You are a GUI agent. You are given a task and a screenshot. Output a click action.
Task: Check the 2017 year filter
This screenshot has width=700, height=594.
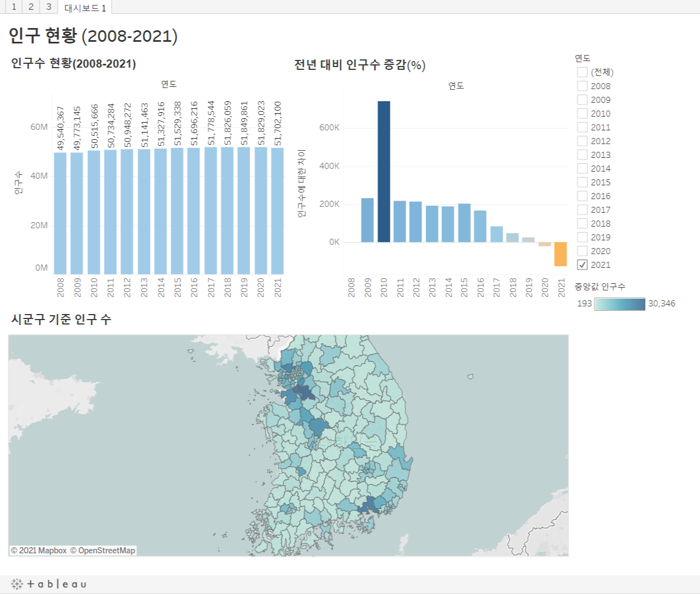(582, 210)
